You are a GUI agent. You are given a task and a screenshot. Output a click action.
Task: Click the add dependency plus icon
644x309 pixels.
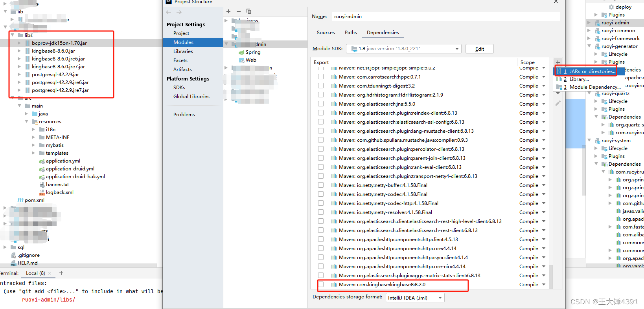(558, 62)
